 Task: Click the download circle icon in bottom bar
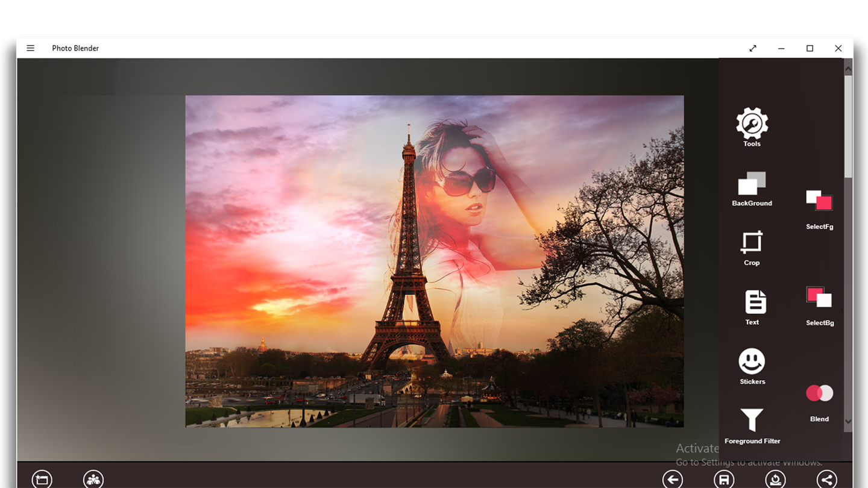click(776, 480)
